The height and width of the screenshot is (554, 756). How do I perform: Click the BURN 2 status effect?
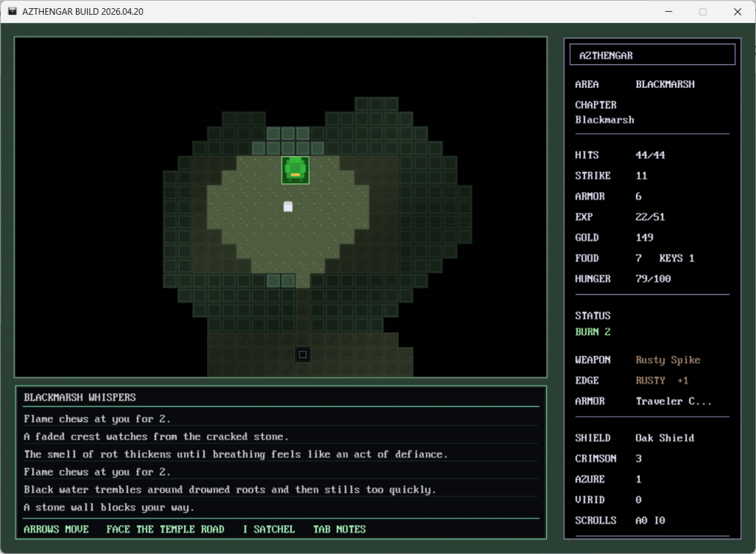point(593,332)
